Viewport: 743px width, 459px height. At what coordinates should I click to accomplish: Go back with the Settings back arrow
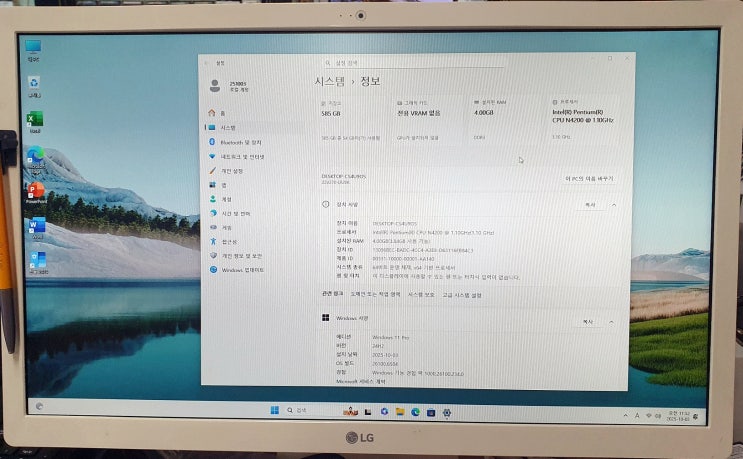[x=206, y=63]
